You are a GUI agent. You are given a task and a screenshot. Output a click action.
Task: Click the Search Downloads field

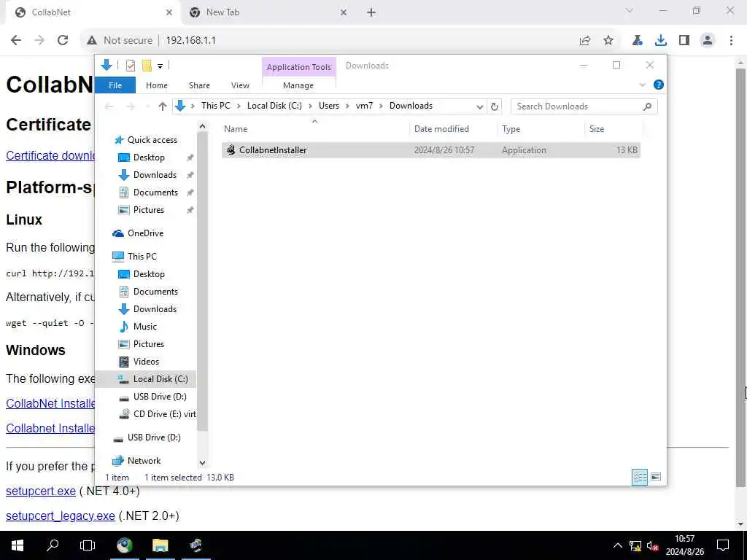584,106
